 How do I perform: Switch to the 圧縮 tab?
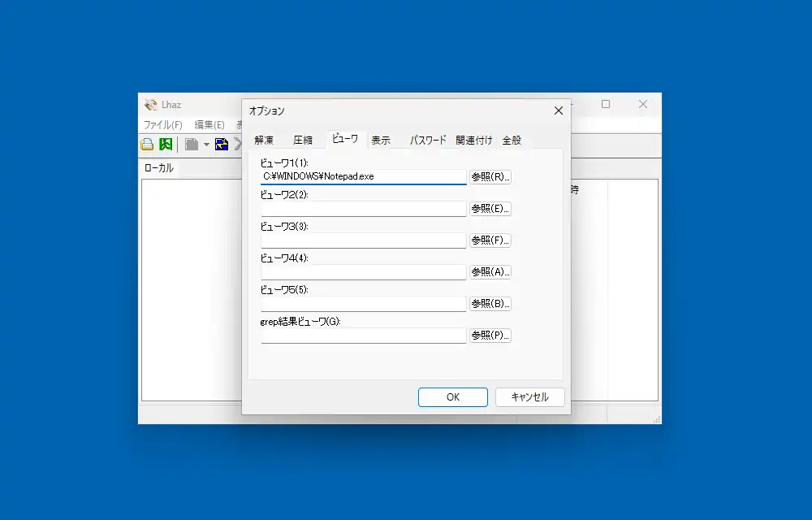tap(303, 140)
